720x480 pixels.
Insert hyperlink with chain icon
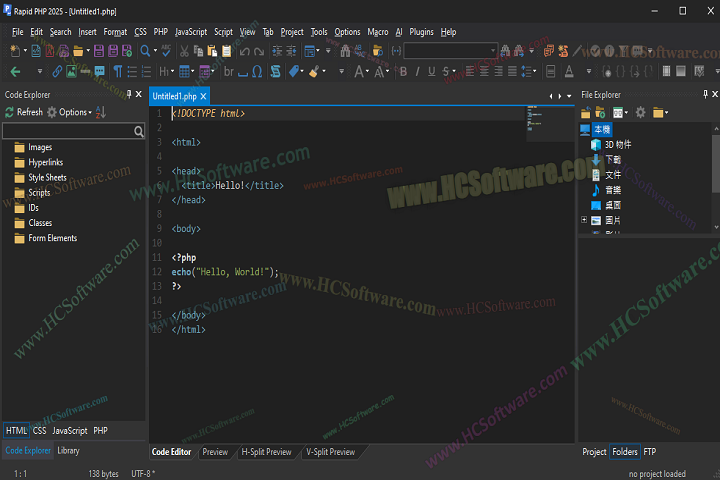coord(57,71)
